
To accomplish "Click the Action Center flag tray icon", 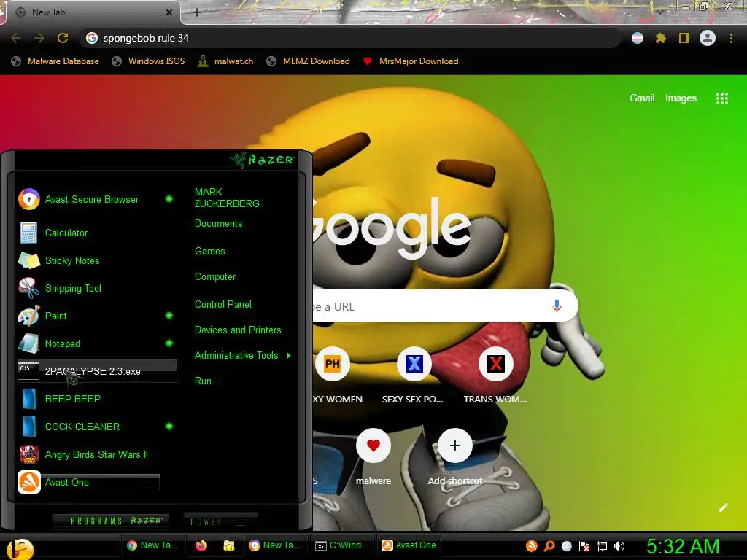I will pos(584,546).
